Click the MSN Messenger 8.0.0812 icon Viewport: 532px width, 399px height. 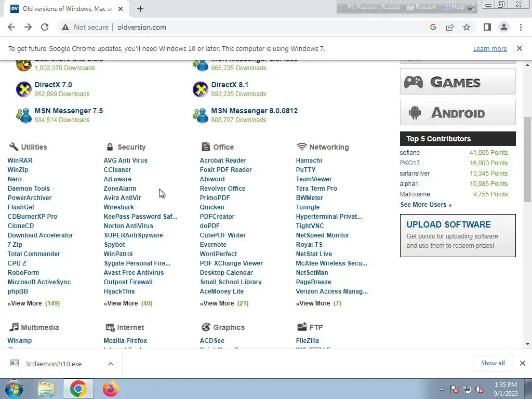tap(201, 115)
